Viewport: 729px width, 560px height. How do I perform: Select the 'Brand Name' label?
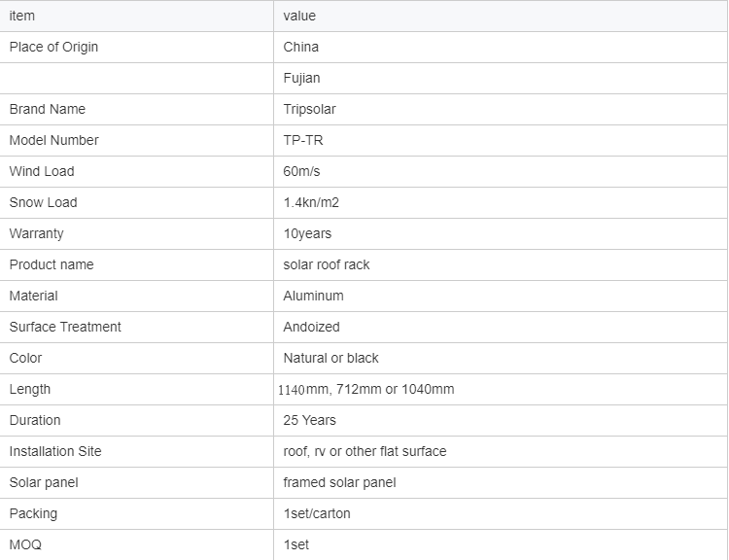[x=48, y=109]
